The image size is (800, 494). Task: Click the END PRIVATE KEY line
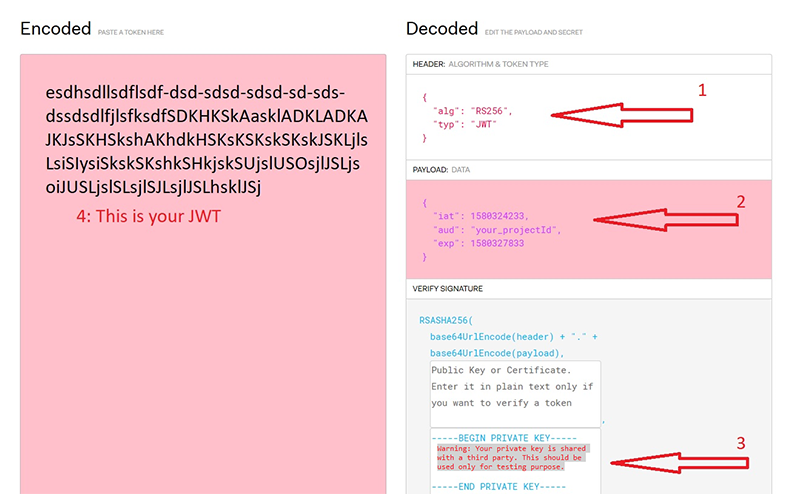[x=498, y=486]
